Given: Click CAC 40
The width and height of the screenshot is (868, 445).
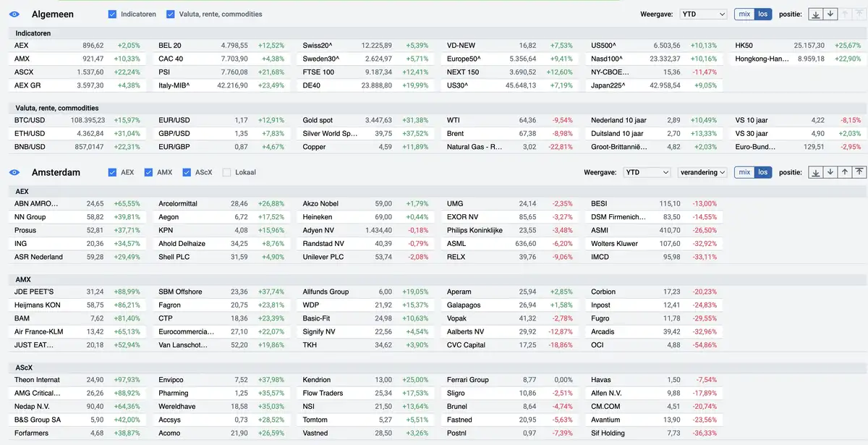Looking at the screenshot, I should [171, 59].
